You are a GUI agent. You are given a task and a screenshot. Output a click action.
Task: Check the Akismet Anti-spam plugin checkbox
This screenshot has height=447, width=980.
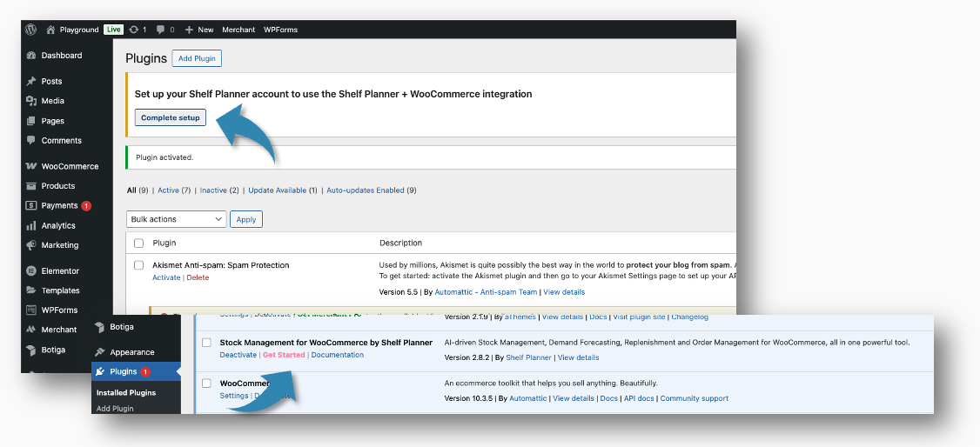coord(138,265)
